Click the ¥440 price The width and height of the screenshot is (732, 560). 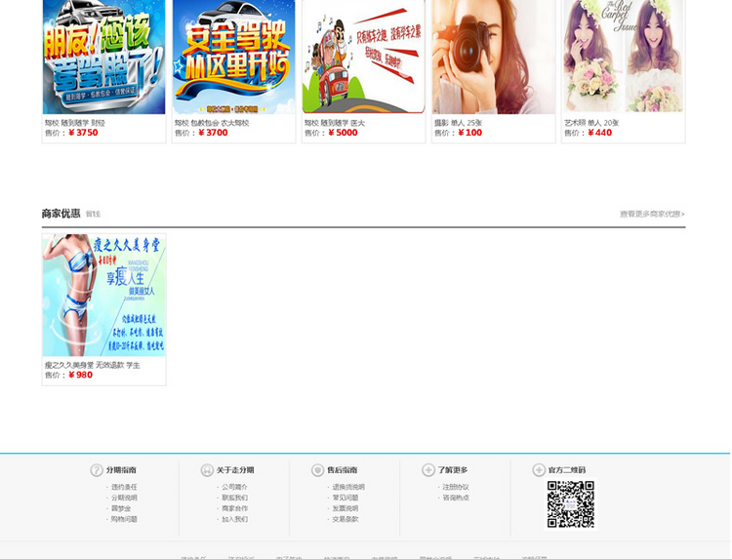[x=600, y=133]
